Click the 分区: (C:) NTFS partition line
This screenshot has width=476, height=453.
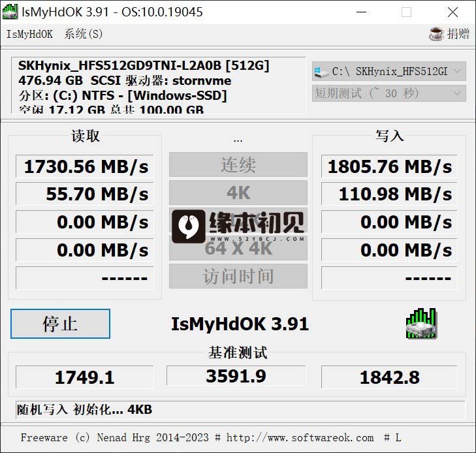[122, 95]
